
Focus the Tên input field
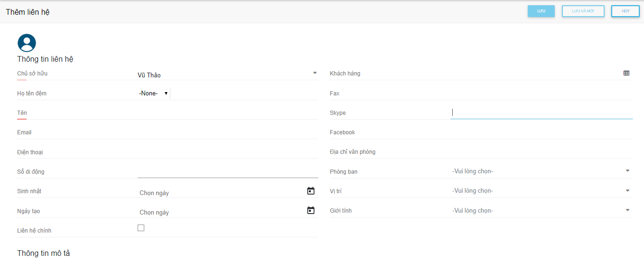coord(228,113)
